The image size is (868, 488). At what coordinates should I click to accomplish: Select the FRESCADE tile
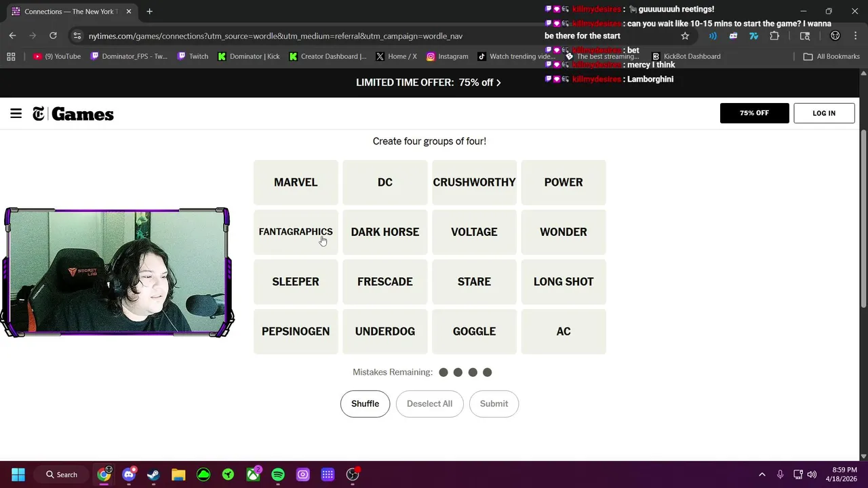coord(385,281)
